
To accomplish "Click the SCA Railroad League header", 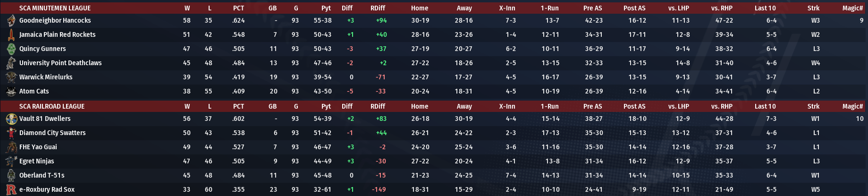I will point(52,107).
